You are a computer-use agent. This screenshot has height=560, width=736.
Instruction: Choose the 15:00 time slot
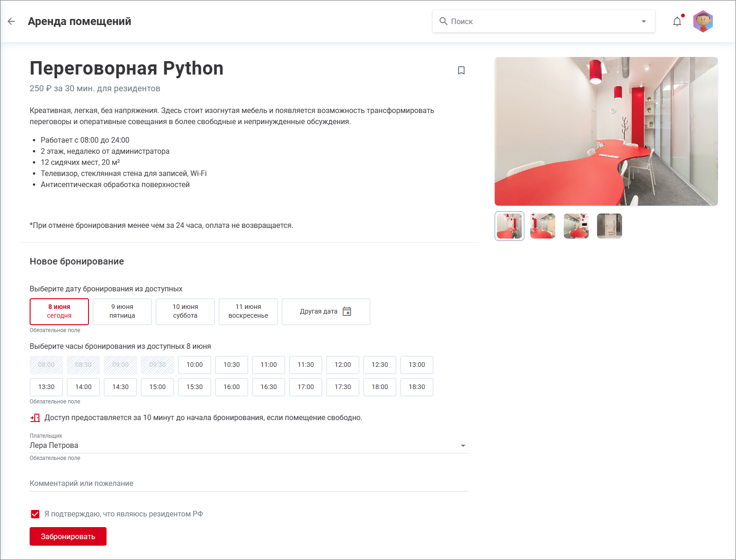point(157,387)
